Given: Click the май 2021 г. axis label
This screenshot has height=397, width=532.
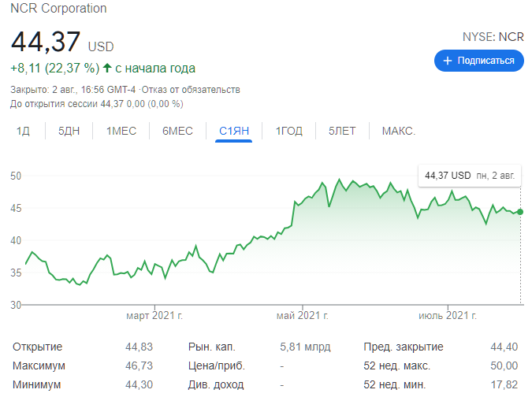Looking at the screenshot, I should coord(302,316).
